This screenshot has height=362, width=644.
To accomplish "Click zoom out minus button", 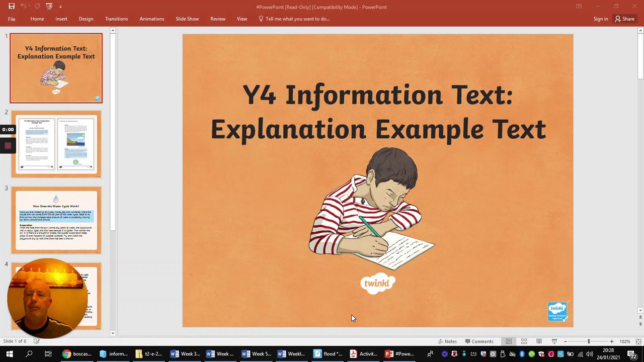I will click(x=565, y=341).
